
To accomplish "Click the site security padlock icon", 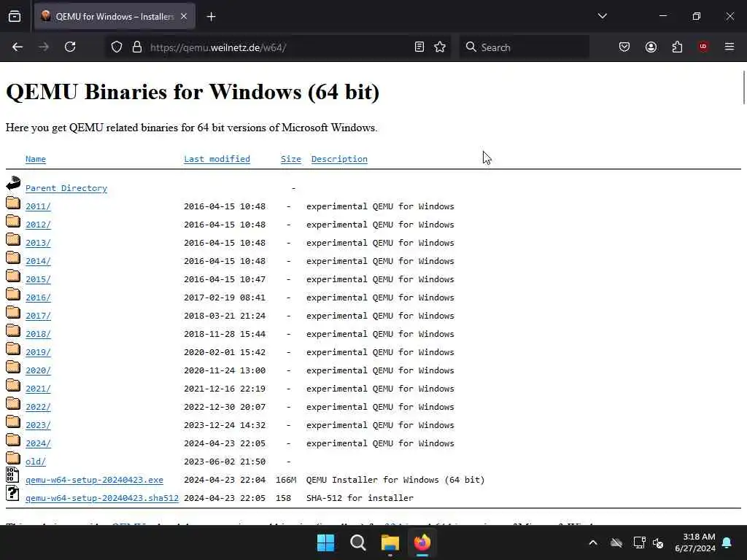I will 137,47.
